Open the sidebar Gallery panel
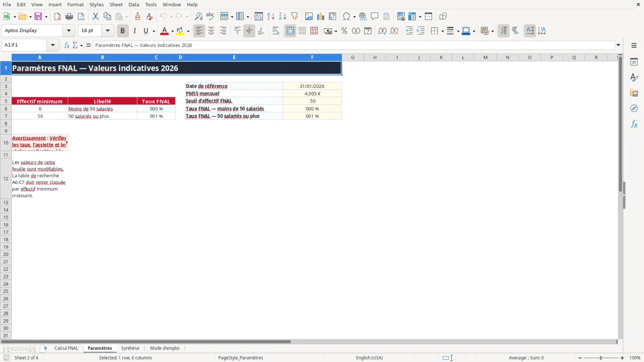Image resolution: width=644 pixels, height=362 pixels. (x=634, y=93)
